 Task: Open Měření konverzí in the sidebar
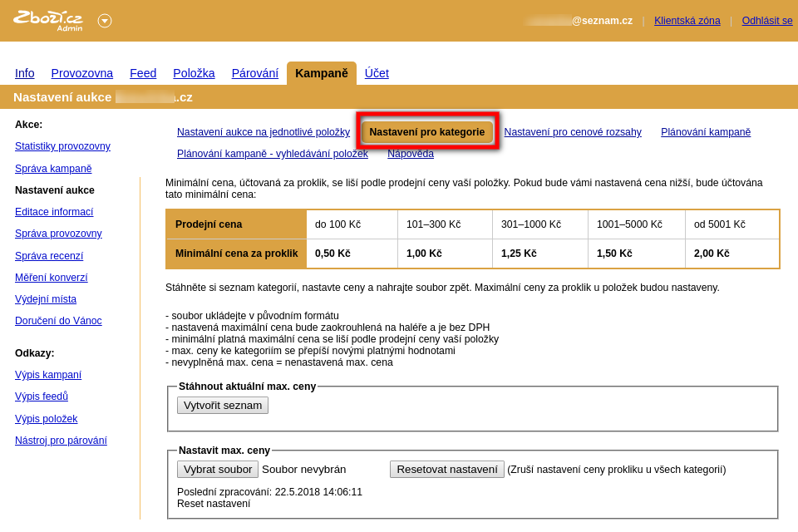tap(51, 278)
